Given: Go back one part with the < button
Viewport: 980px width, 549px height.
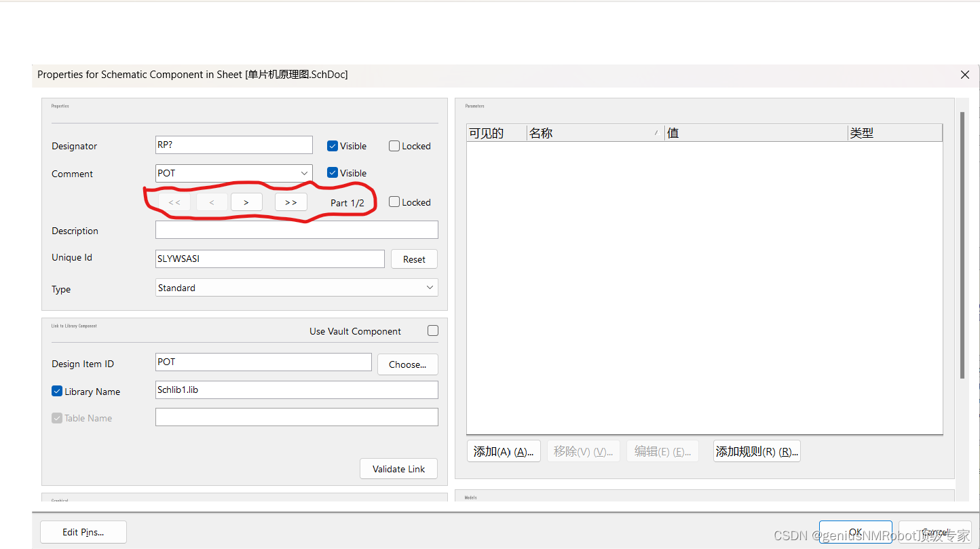Looking at the screenshot, I should (x=211, y=202).
